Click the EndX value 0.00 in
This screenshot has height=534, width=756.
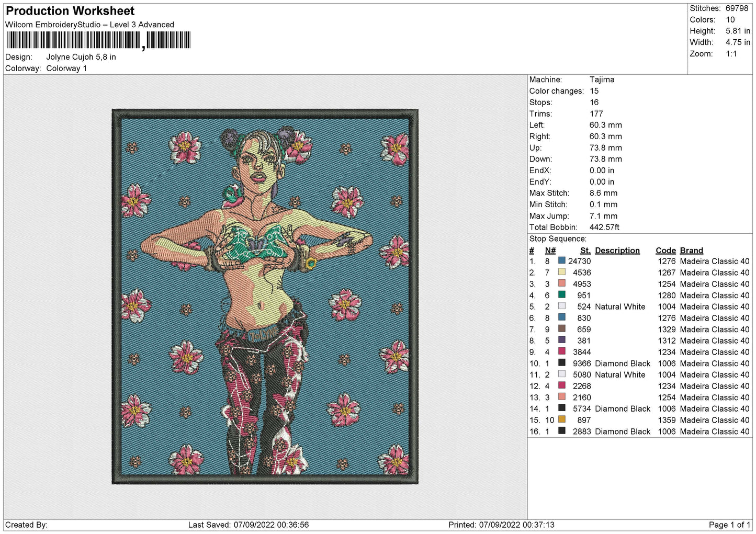coord(602,171)
